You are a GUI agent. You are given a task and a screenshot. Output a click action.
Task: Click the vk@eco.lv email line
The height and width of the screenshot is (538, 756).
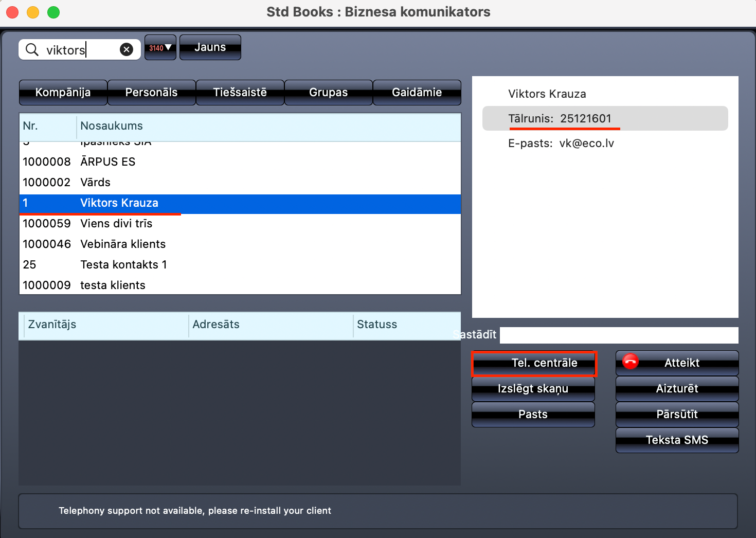[561, 144]
